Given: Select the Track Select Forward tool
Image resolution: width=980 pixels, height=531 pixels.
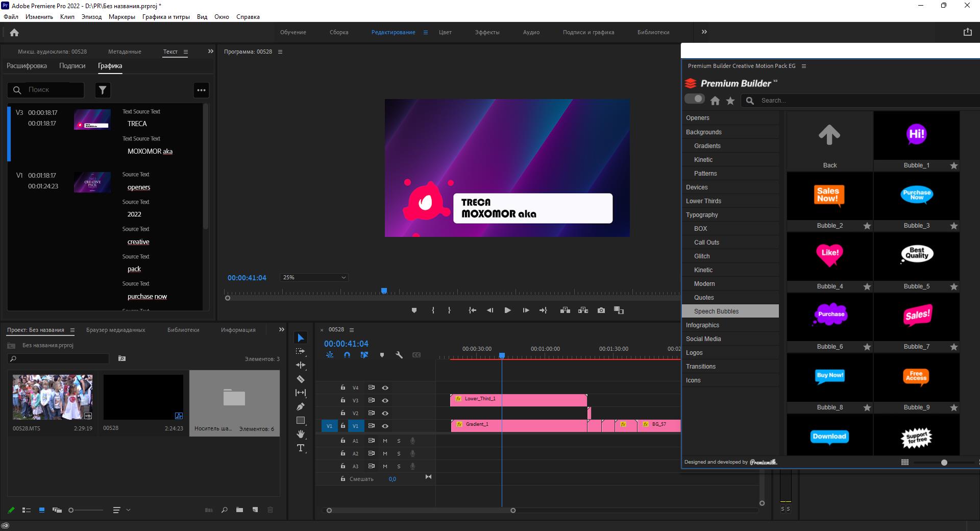Looking at the screenshot, I should click(301, 351).
